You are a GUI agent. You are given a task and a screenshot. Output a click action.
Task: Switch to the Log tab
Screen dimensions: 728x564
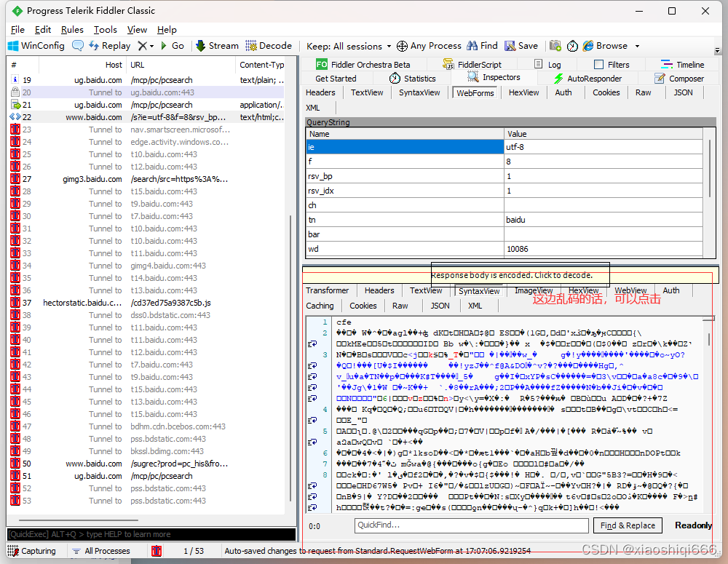click(548, 65)
